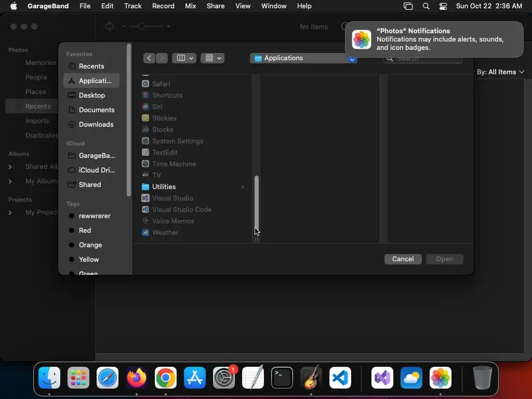532x399 pixels.
Task: Click the Search field in the dialog
Action: [x=423, y=59]
